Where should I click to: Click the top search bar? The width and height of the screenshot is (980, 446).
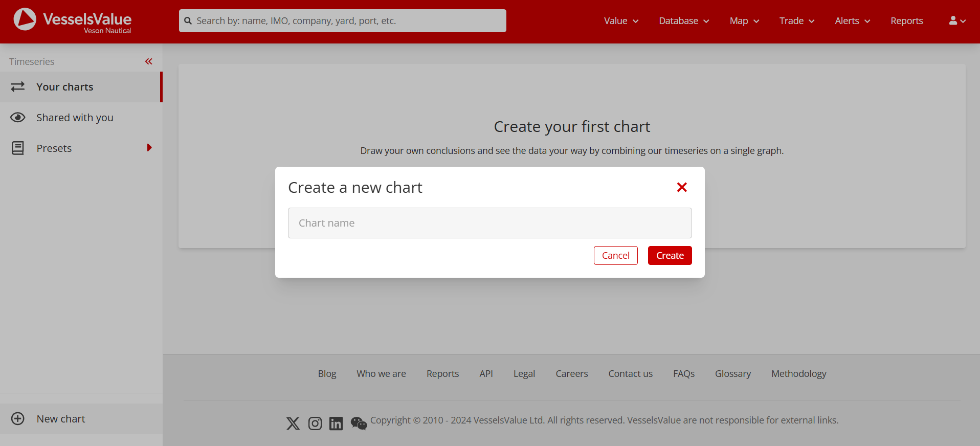[x=343, y=21]
